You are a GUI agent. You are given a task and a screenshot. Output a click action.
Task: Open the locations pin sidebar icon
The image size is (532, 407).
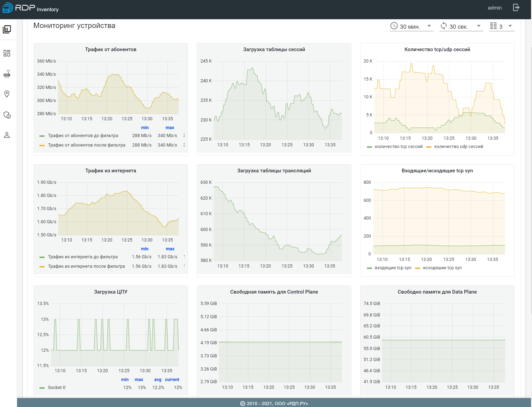point(7,94)
